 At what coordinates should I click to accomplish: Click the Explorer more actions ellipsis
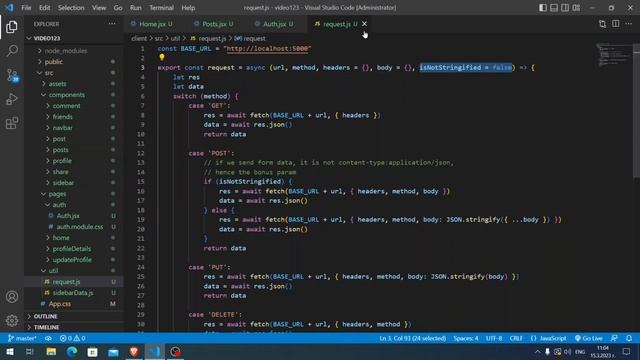tap(112, 24)
